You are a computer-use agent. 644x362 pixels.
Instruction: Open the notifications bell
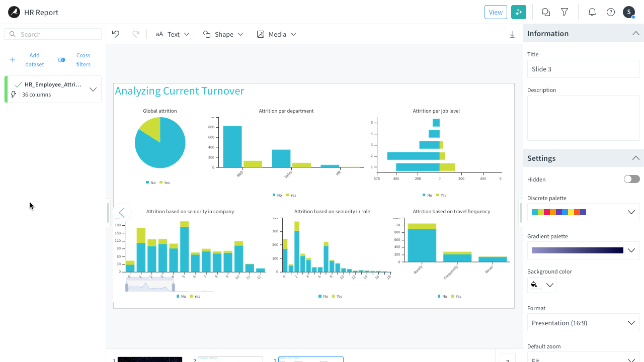pos(592,12)
